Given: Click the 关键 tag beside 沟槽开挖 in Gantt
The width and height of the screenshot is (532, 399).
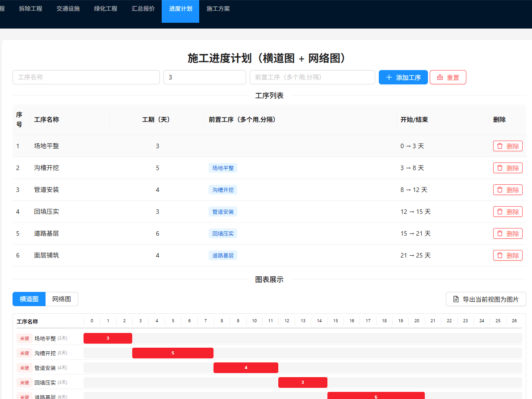Looking at the screenshot, I should point(25,353).
